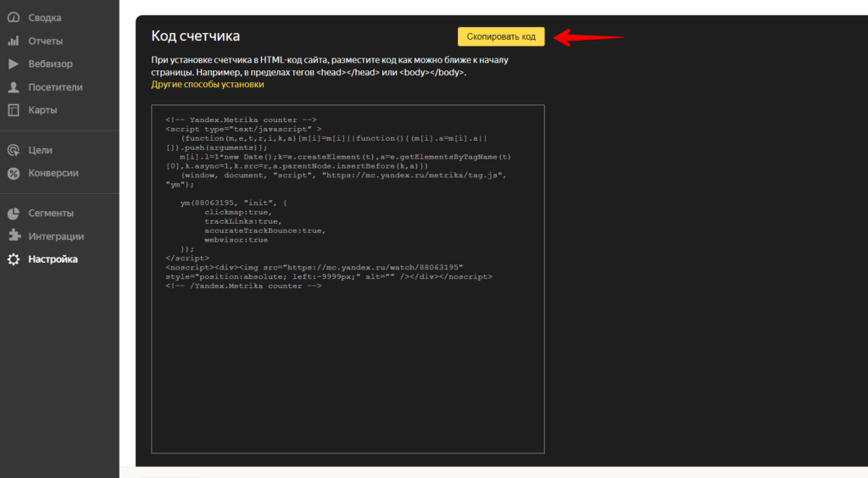Click the noscript img src line
This screenshot has width=868, height=478.
point(314,267)
